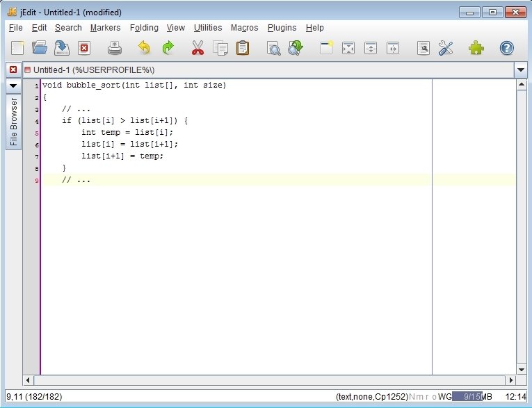Open the File Browser dockable tab
The image size is (532, 408).
(x=13, y=122)
